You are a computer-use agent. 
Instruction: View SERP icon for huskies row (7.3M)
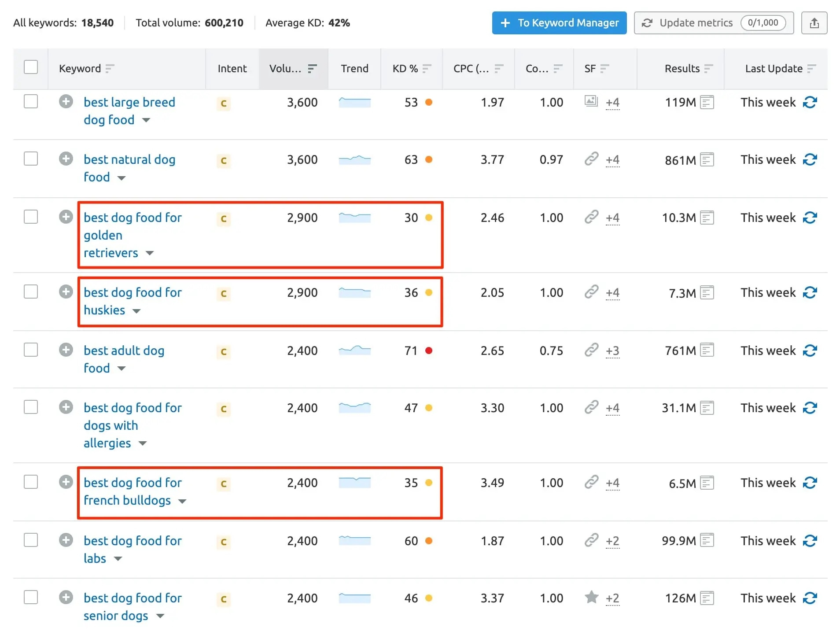click(x=707, y=292)
